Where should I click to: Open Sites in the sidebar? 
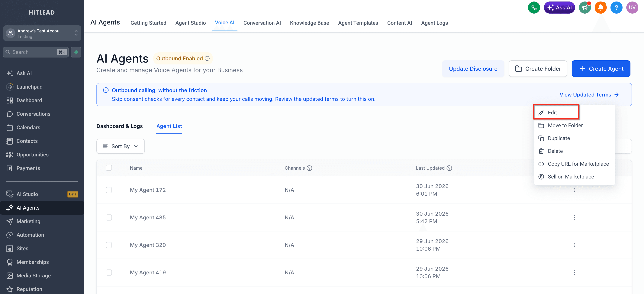[x=42, y=248]
